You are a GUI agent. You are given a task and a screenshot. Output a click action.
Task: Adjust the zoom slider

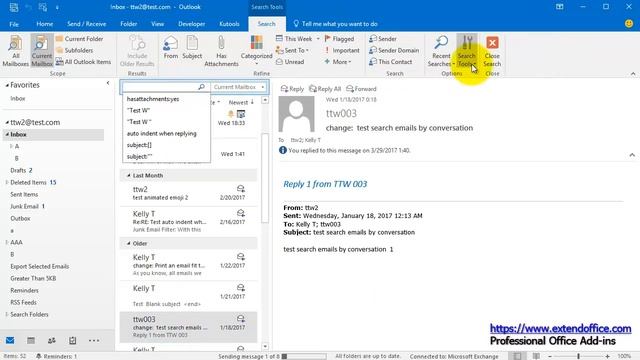point(578,356)
